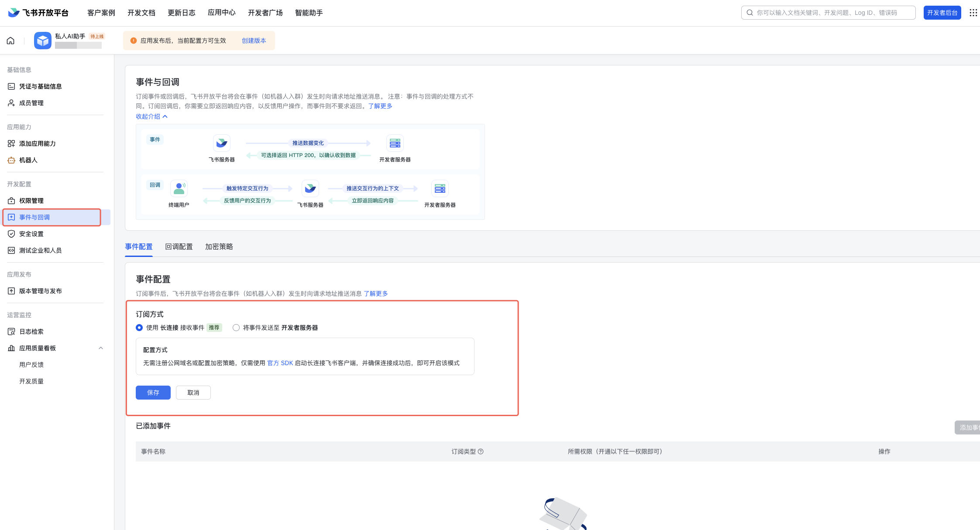
Task: Switch to the 回调配置 tab
Action: coord(179,246)
